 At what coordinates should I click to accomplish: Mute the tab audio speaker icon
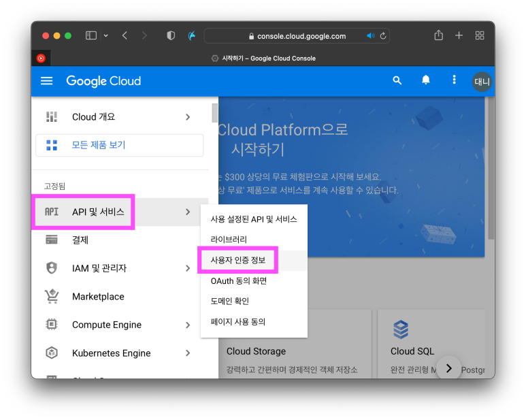[371, 35]
